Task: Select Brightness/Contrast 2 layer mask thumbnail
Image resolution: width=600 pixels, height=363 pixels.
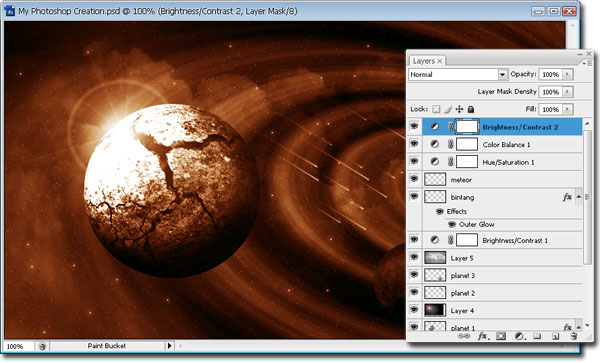Action: pos(467,127)
